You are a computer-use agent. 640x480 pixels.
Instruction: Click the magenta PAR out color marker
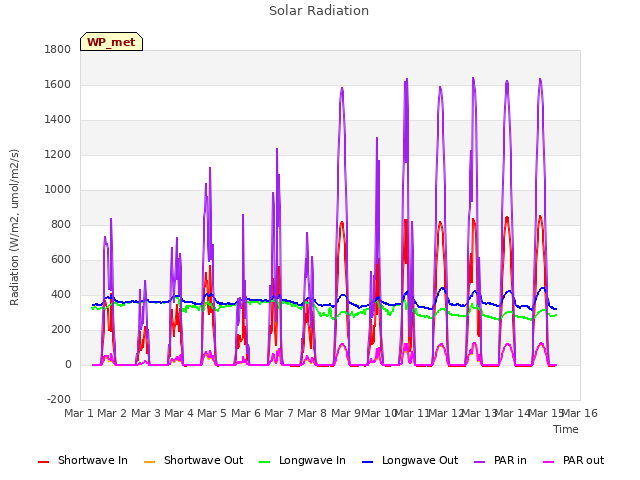click(549, 462)
